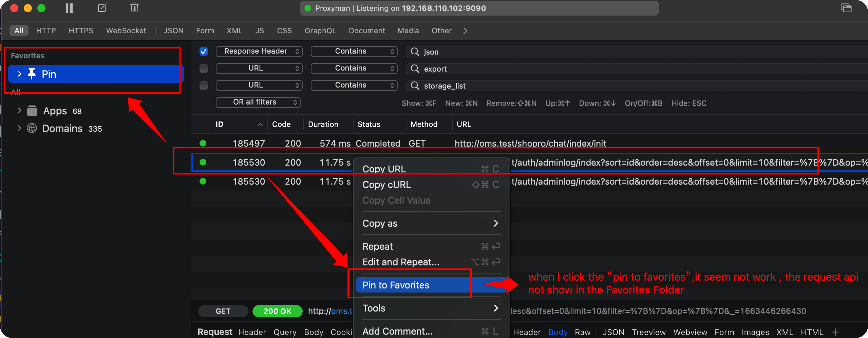Open the URL dropdown for the export filter
This screenshot has width=868, height=338.
coord(259,68)
